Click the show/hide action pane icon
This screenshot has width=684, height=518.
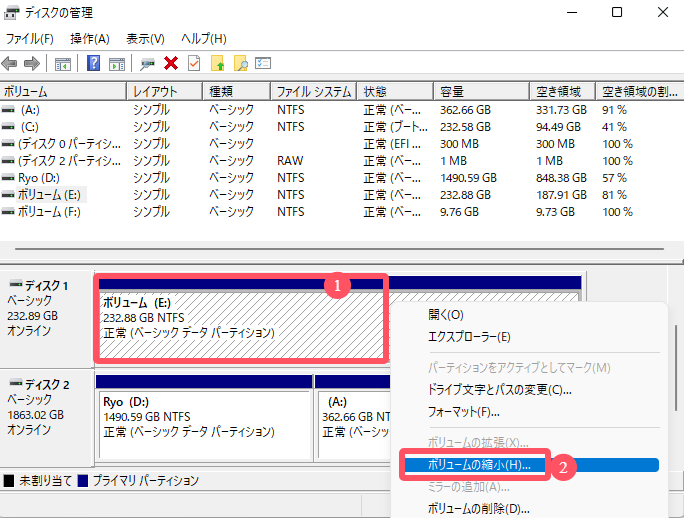[x=117, y=64]
